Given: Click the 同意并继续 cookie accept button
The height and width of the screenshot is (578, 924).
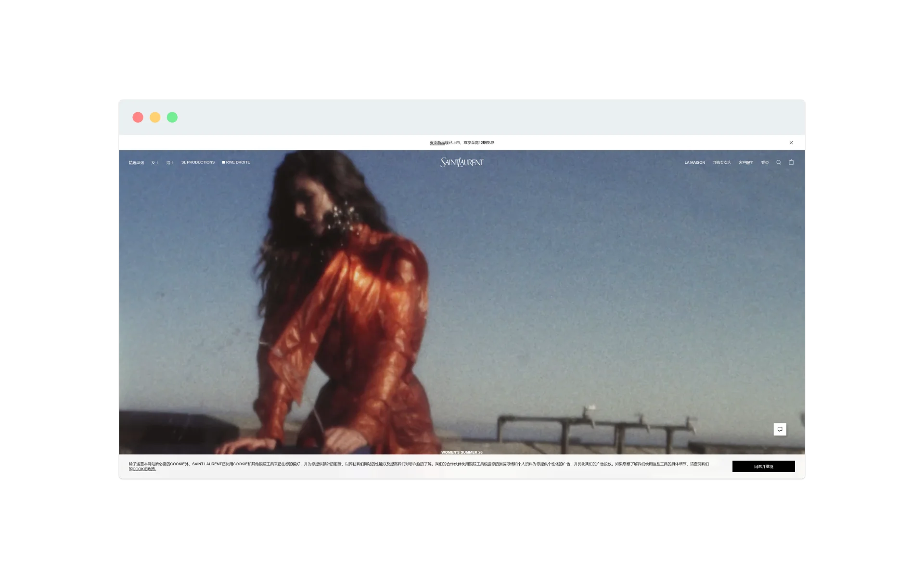Looking at the screenshot, I should point(763,466).
